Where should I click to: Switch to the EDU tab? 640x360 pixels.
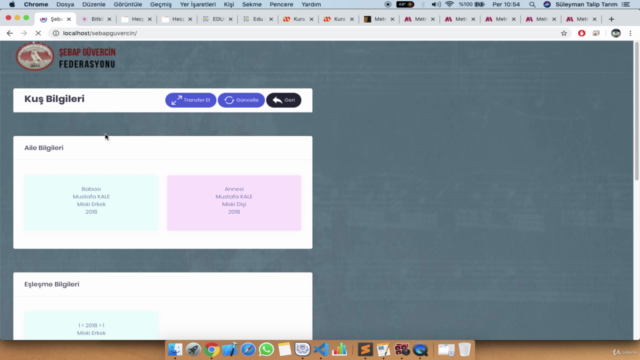click(x=218, y=19)
